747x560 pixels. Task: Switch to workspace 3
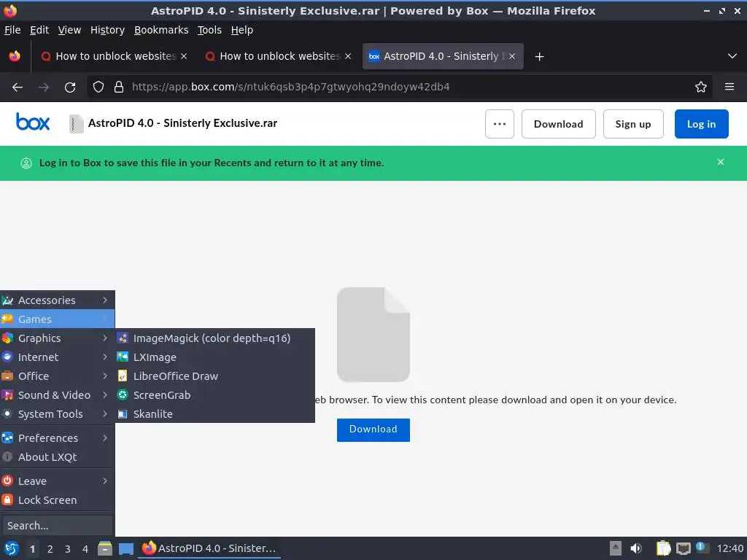[68, 549]
